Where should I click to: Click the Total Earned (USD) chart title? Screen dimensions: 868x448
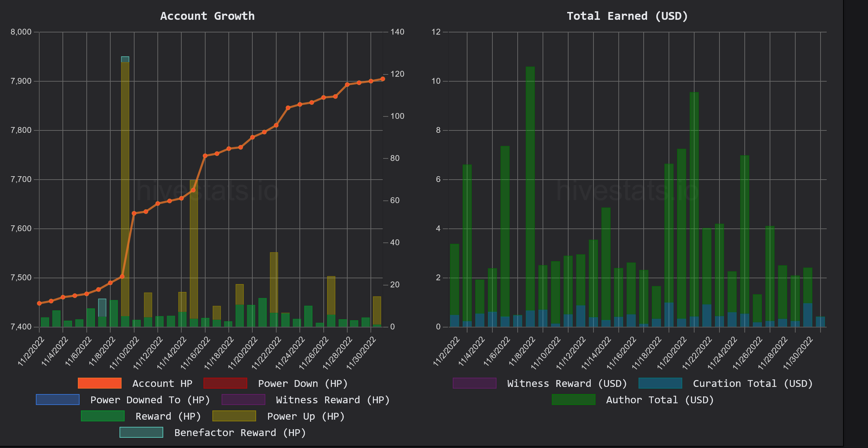click(x=627, y=16)
